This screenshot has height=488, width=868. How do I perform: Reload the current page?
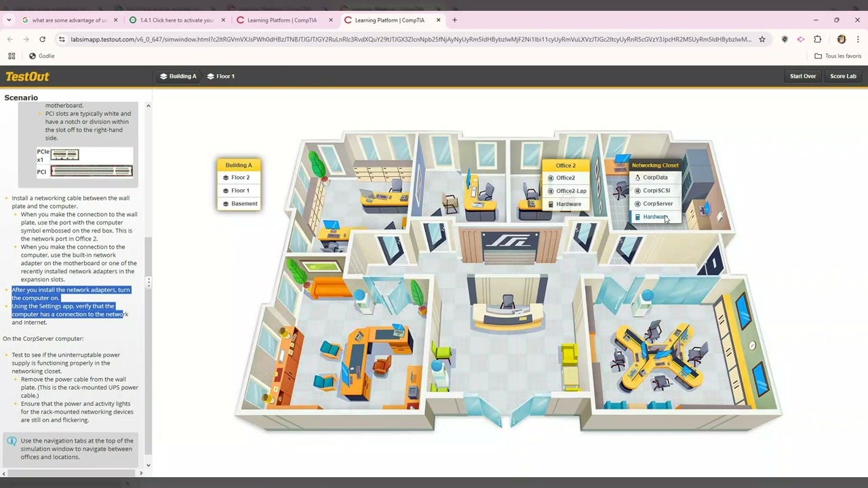(x=42, y=39)
